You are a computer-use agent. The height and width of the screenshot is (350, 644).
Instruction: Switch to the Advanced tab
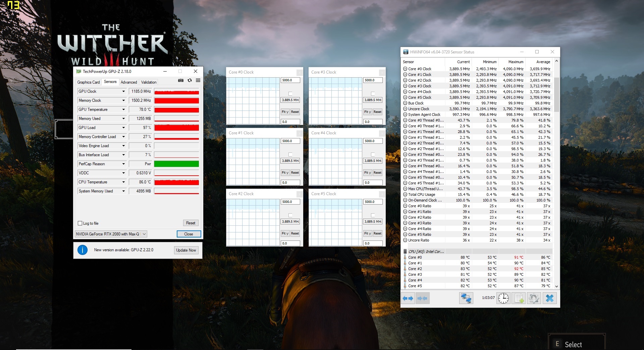coord(129,82)
